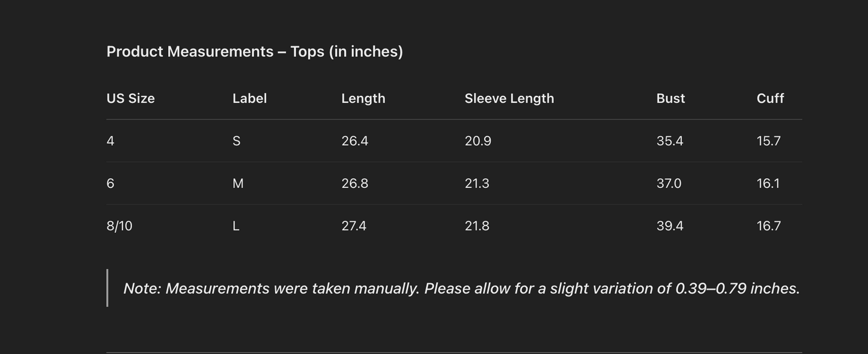Select length value 26.4

[x=354, y=141]
